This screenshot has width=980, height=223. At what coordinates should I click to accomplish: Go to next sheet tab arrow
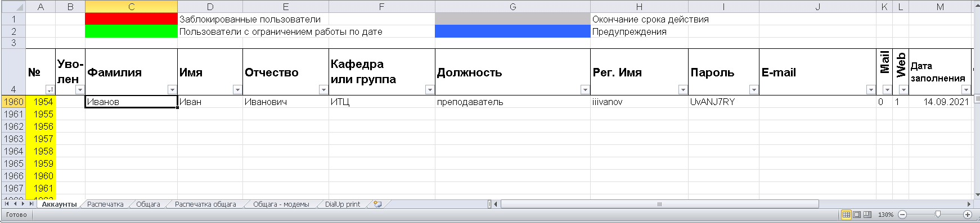click(x=23, y=204)
